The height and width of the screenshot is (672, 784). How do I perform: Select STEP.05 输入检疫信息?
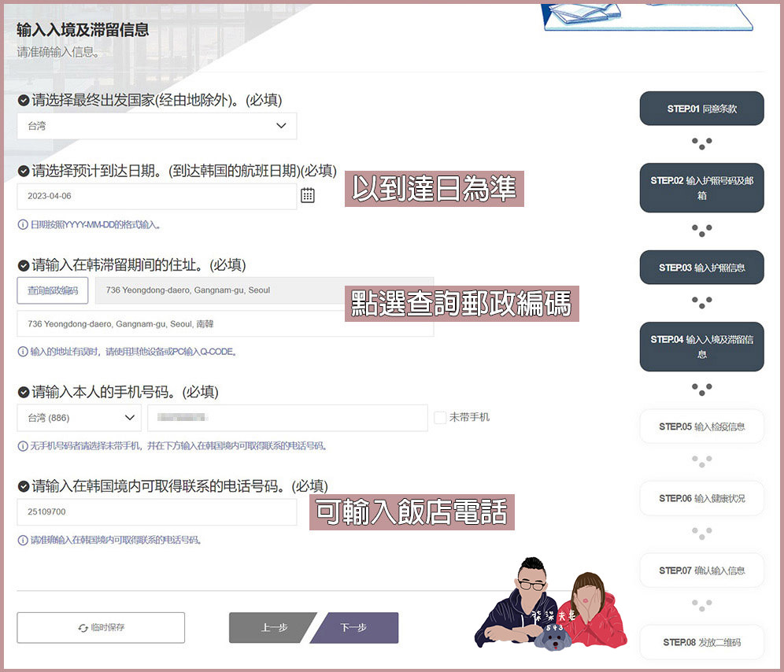click(x=702, y=426)
